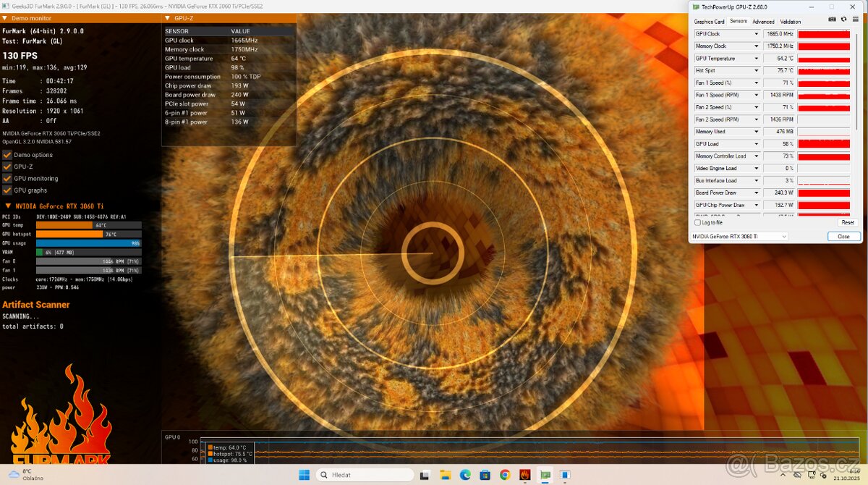Open Microsoft Edge from the taskbar
Screen dimensions: 868x485
pyautogui.click(x=466, y=476)
